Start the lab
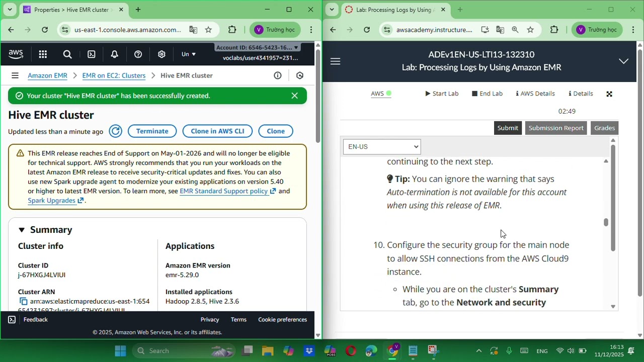This screenshot has height=362, width=644. 442,94
